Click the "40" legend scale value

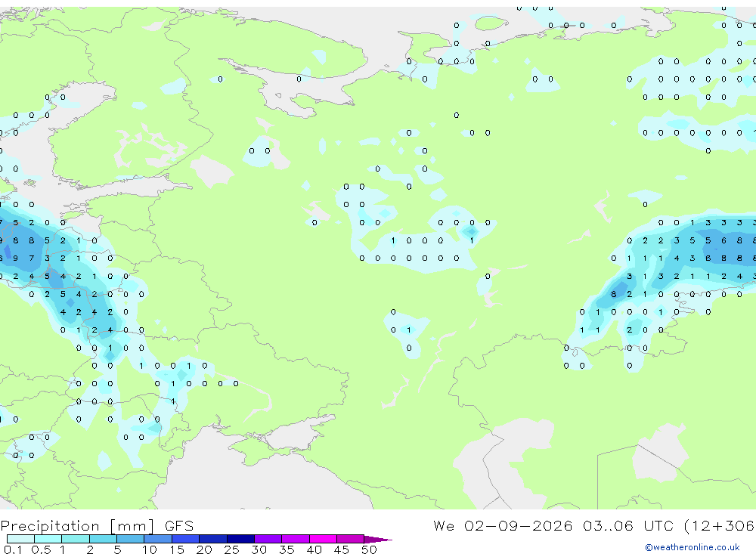coord(314,549)
